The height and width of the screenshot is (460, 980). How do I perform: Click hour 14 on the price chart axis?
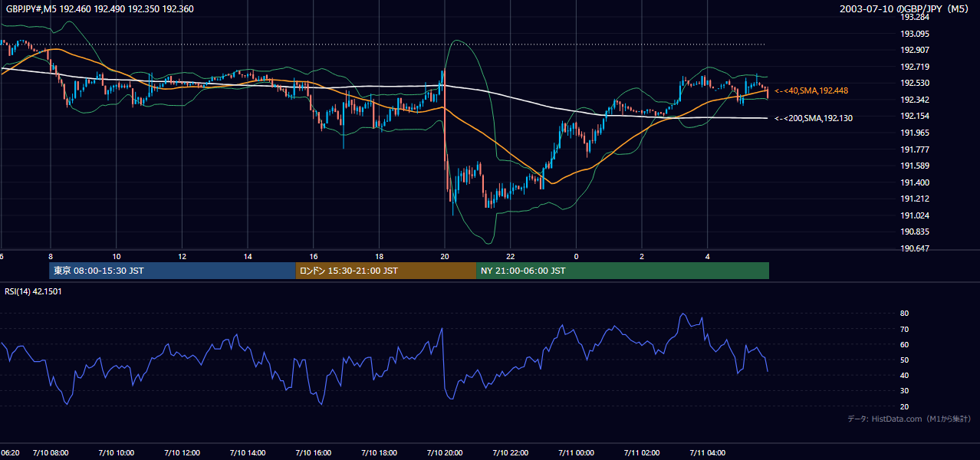pos(248,256)
